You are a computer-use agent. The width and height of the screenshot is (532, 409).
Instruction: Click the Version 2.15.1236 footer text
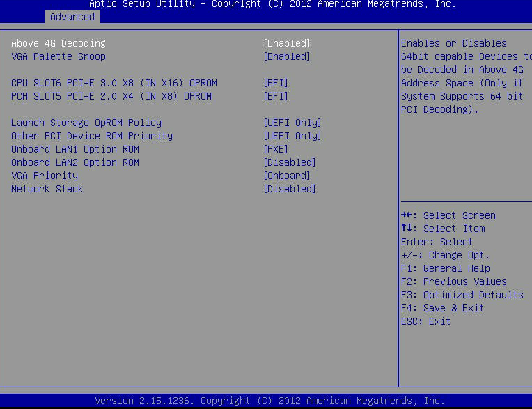pyautogui.click(x=270, y=401)
